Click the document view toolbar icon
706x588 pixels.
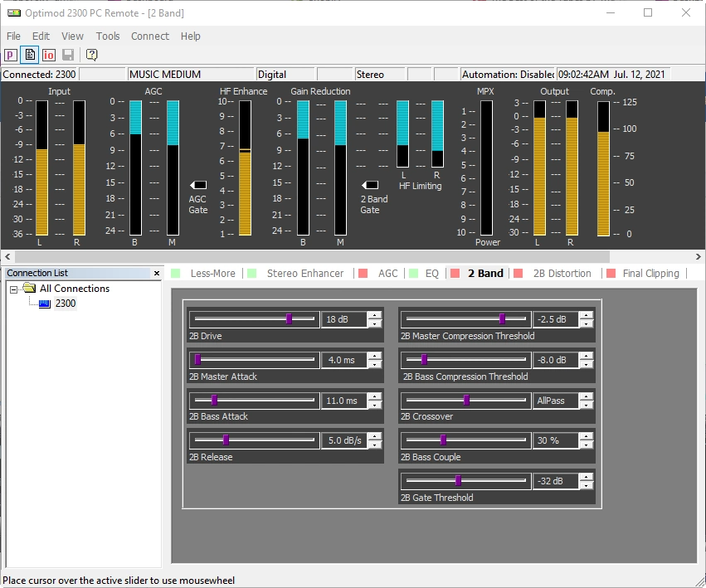pyautogui.click(x=30, y=55)
